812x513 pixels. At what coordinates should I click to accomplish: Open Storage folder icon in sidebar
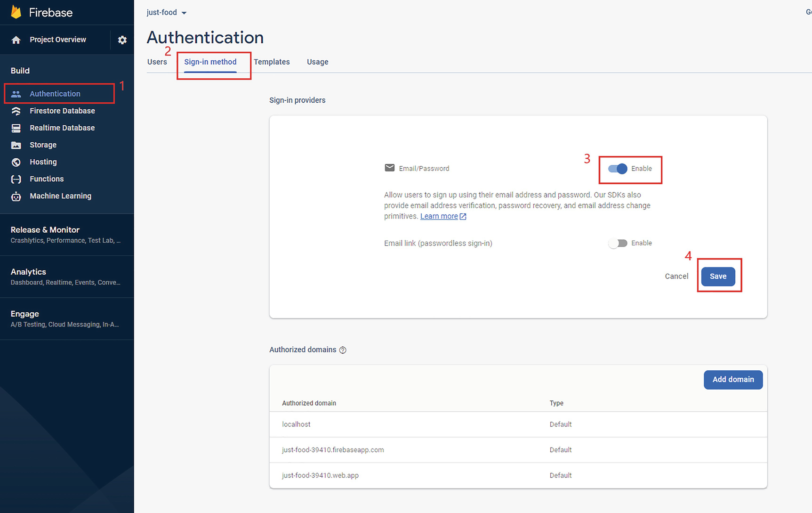16,145
